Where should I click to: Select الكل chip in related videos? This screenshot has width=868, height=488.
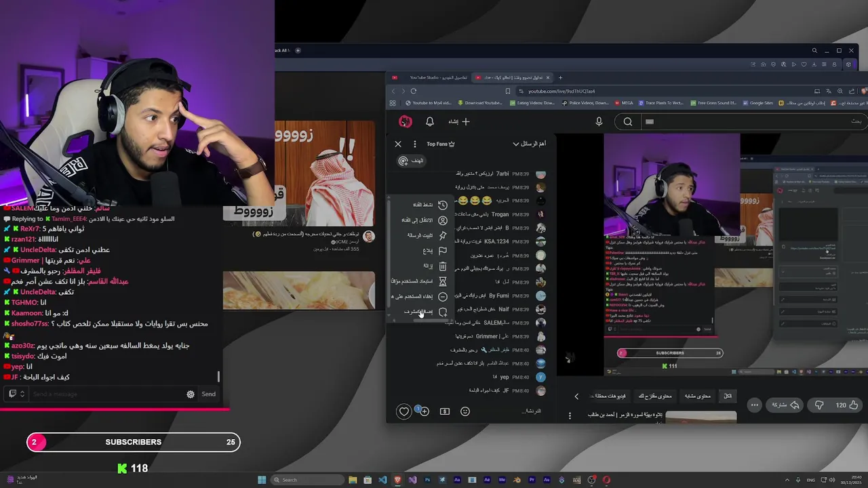pos(728,396)
